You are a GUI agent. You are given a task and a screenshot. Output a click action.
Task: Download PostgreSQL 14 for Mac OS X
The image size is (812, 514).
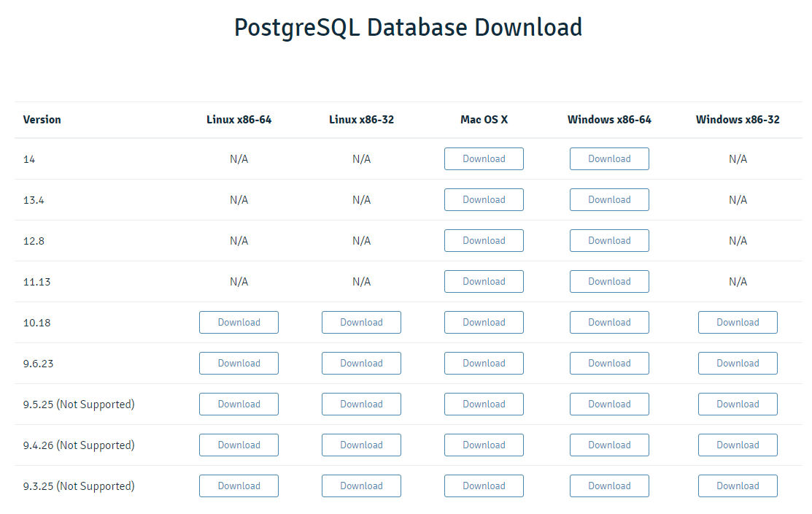pyautogui.click(x=484, y=158)
